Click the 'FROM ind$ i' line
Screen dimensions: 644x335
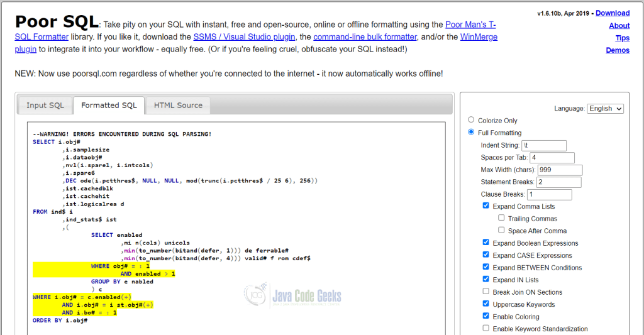53,212
